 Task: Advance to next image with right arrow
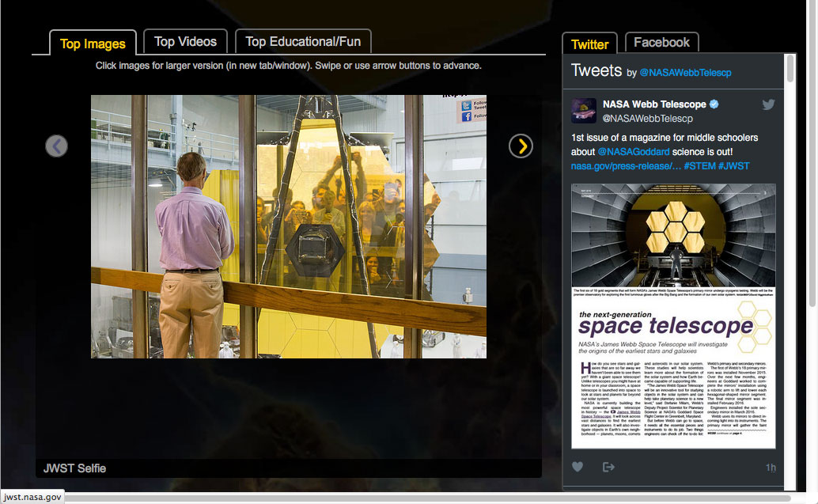[521, 146]
